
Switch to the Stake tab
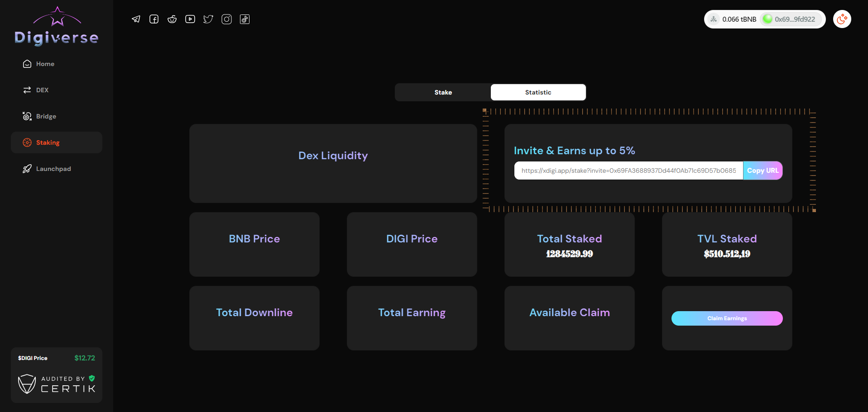(443, 92)
